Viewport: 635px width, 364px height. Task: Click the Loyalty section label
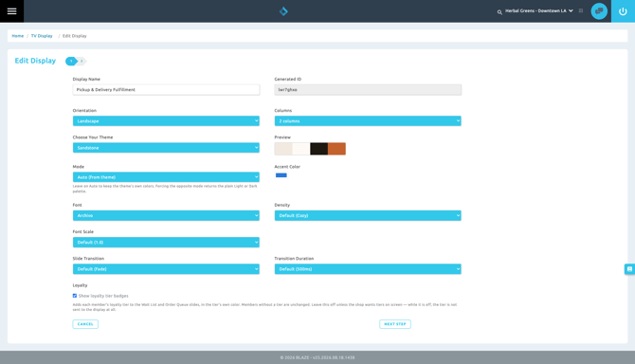[80, 285]
